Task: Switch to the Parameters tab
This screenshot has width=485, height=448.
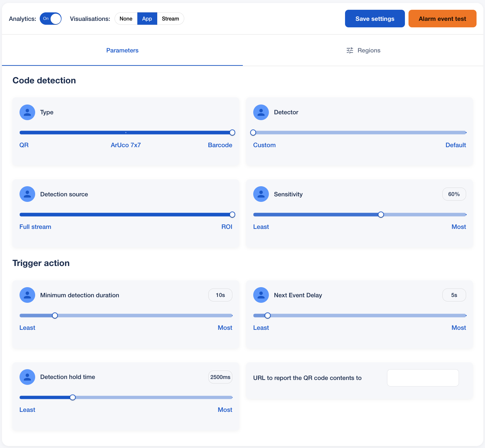Action: coord(122,50)
